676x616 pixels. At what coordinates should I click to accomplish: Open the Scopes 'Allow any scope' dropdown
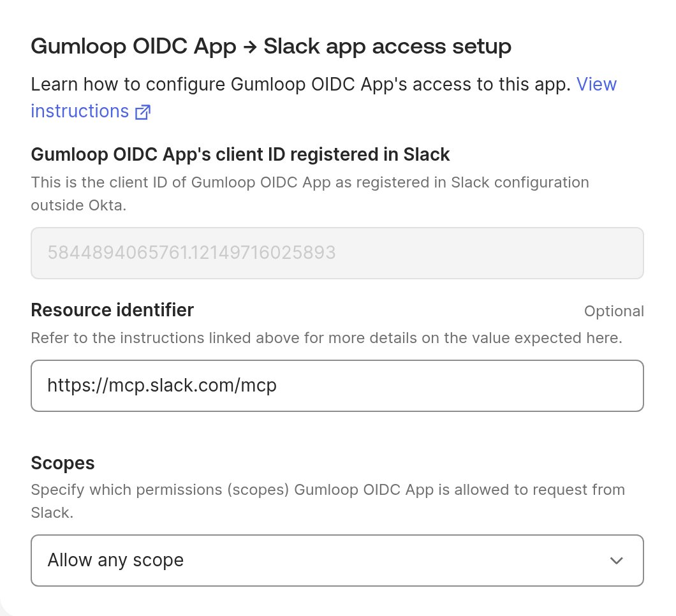pyautogui.click(x=337, y=561)
